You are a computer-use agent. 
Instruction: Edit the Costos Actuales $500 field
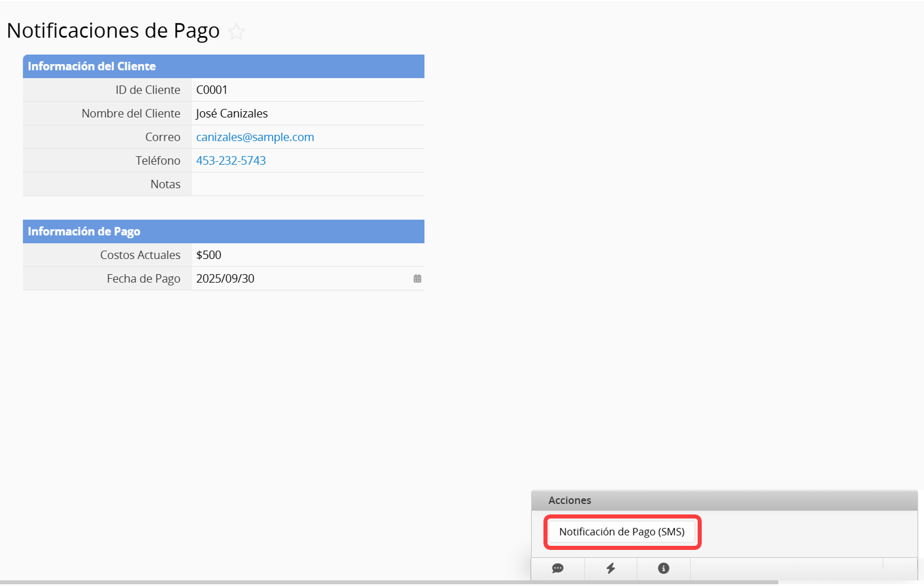coord(209,255)
